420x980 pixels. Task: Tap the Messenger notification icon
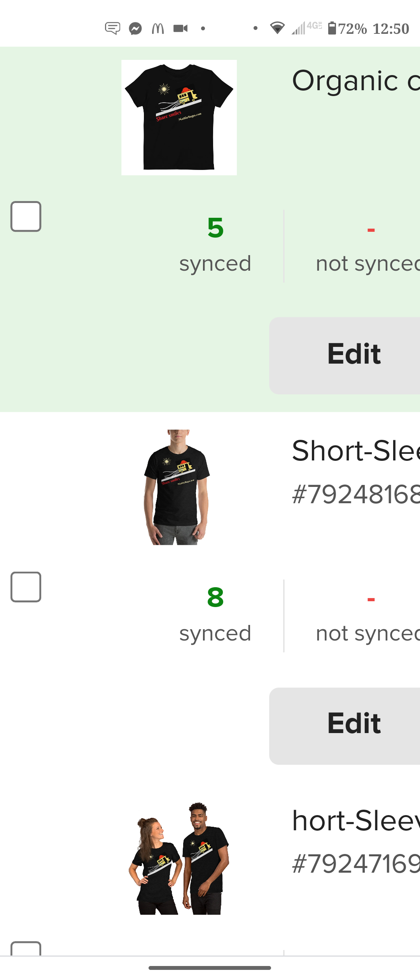click(135, 28)
